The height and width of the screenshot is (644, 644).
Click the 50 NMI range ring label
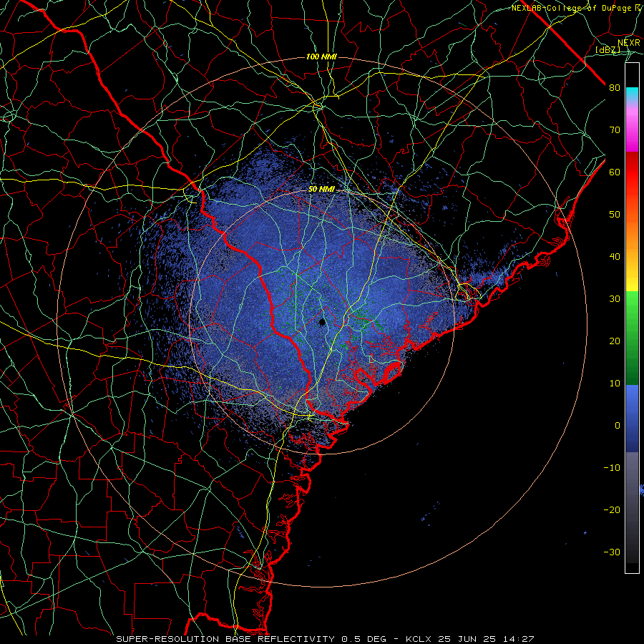coord(321,190)
